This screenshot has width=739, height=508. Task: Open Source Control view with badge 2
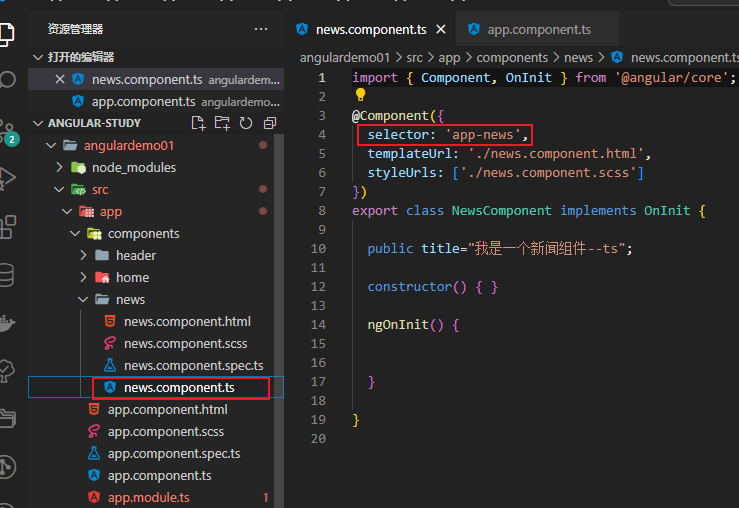coord(8,132)
